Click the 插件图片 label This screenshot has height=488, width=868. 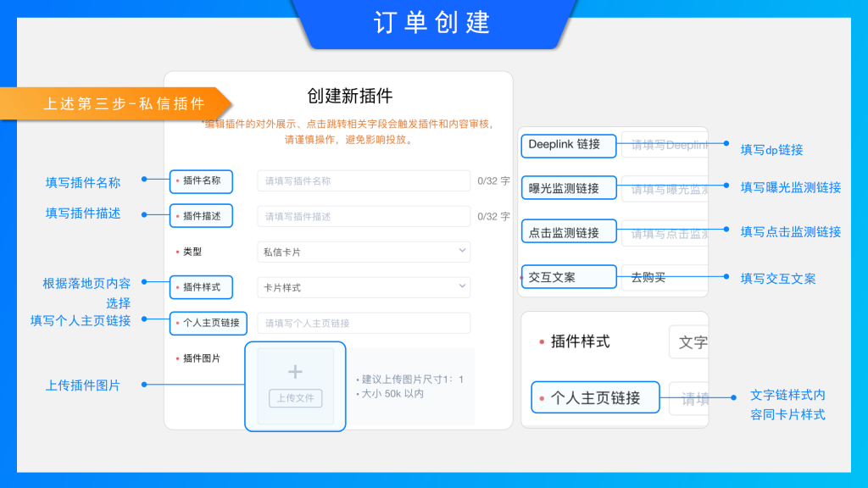[x=202, y=358]
